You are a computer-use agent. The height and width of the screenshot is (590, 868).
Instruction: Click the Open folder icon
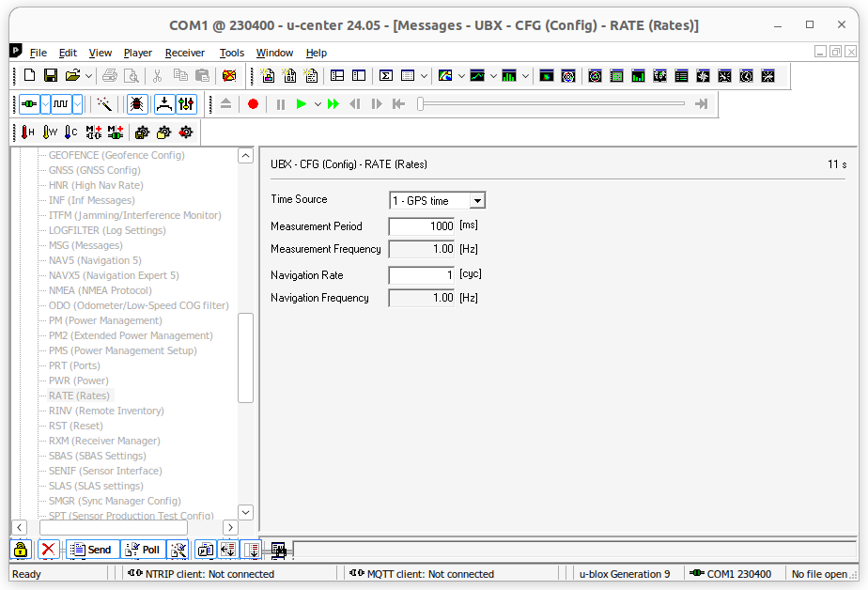pos(72,75)
